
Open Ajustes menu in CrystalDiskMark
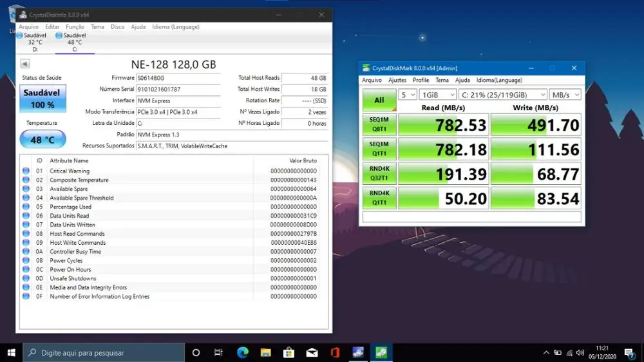(397, 80)
